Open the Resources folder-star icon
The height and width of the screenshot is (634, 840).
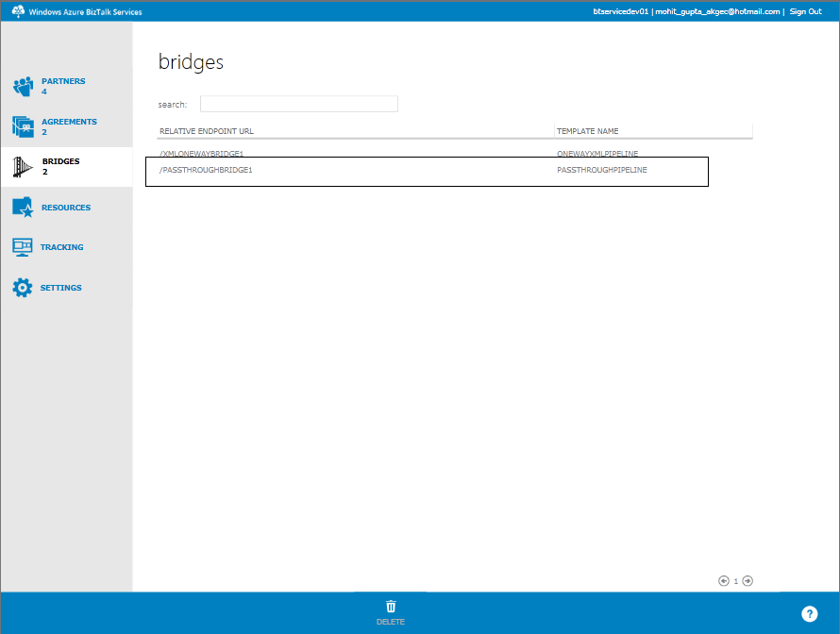pos(23,208)
